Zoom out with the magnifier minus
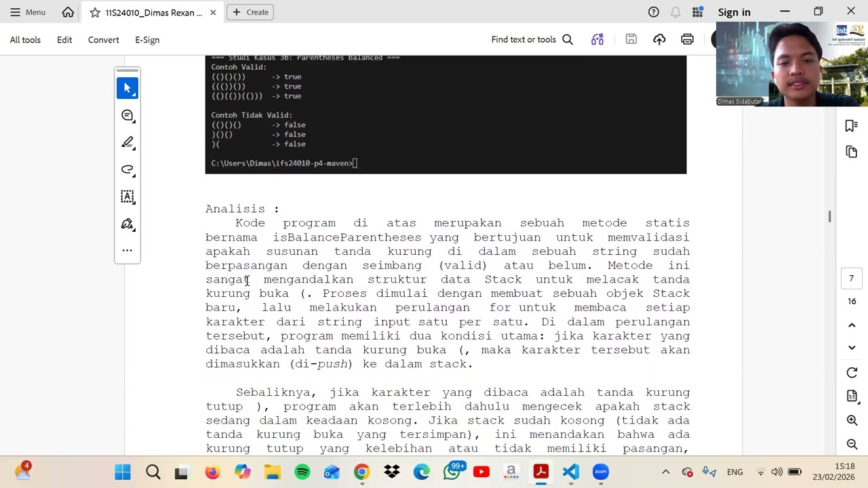 point(852,444)
